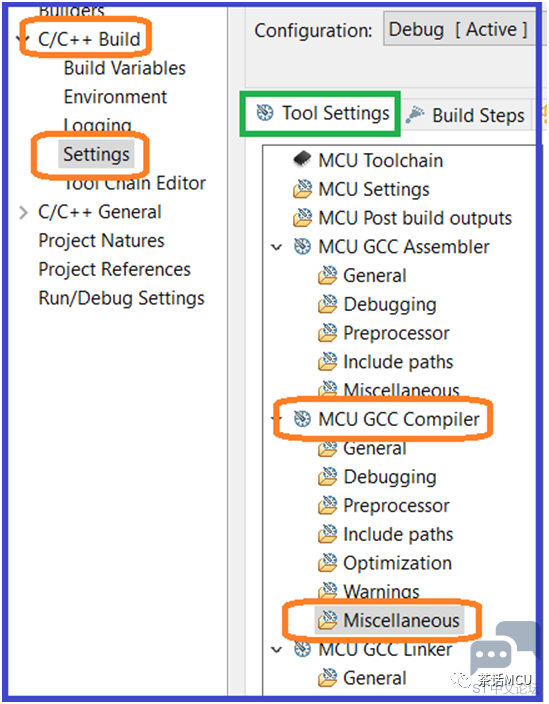
Task: Click the MCU Settings folder icon
Action: 303,189
